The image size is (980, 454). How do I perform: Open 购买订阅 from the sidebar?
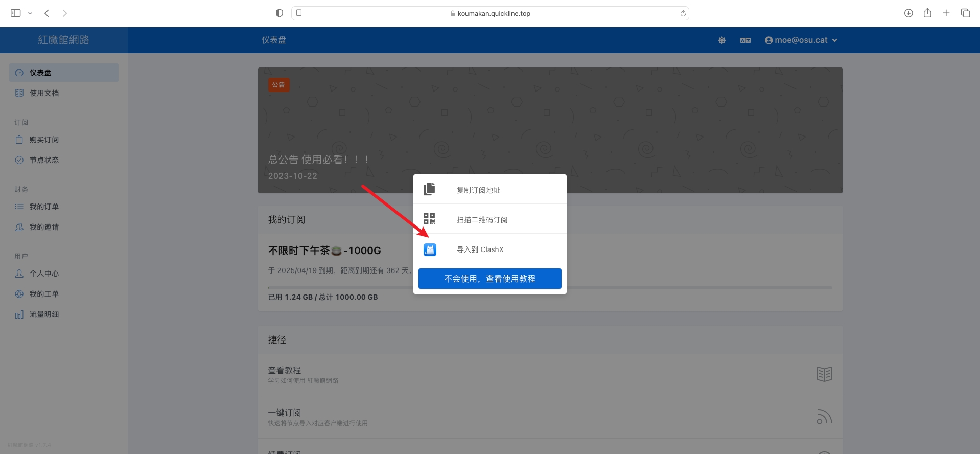point(44,140)
